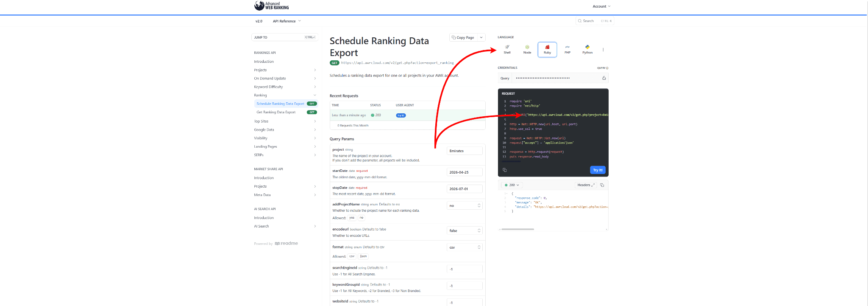868x306 pixels.
Task: Click the 'json' allowed value under format
Action: click(363, 256)
